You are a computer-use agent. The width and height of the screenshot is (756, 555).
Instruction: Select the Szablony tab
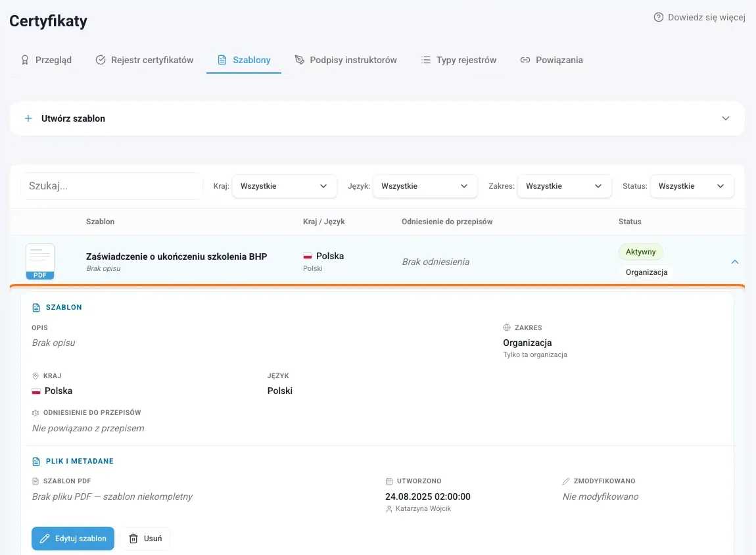tap(244, 60)
